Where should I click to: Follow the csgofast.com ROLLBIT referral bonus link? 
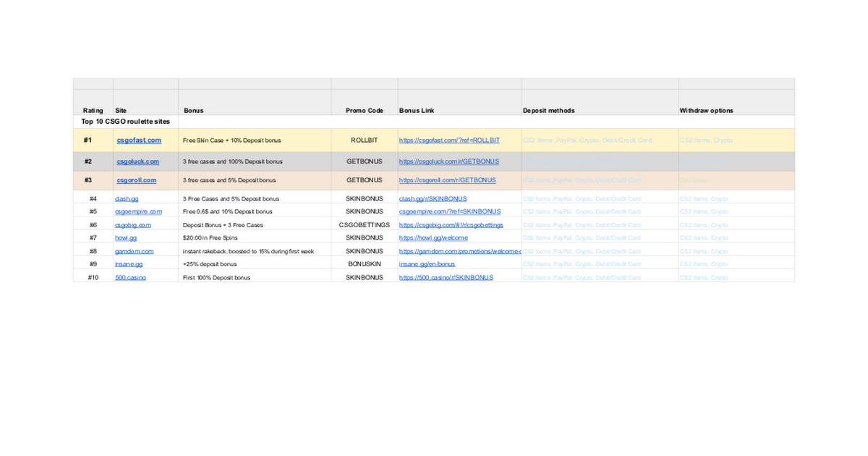pyautogui.click(x=449, y=140)
